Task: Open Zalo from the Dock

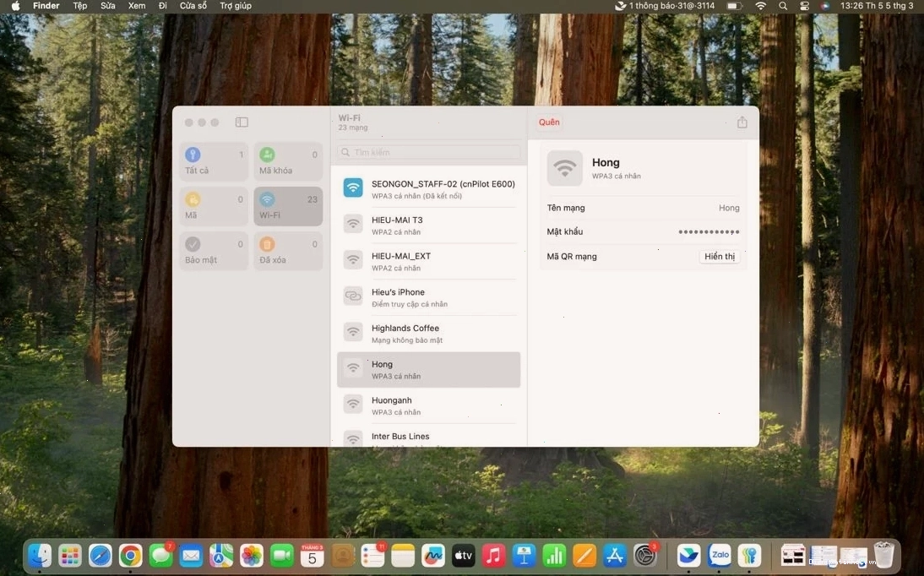Action: 720,556
